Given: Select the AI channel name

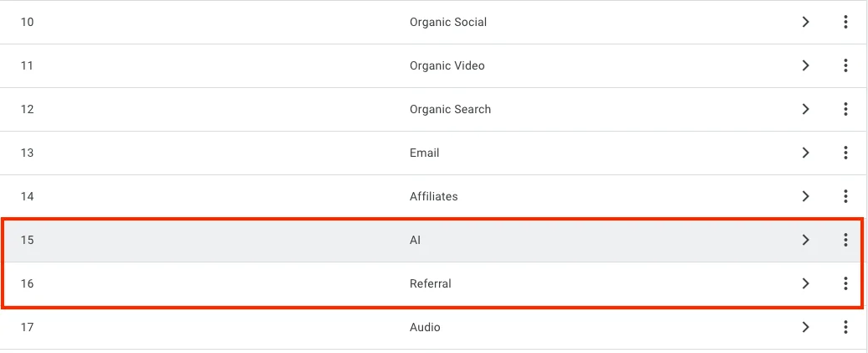Looking at the screenshot, I should (x=415, y=240).
